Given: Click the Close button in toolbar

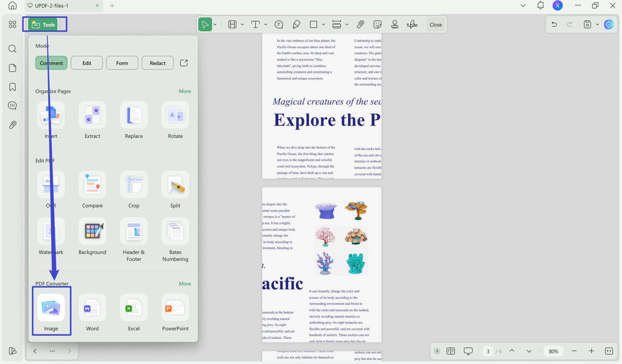Looking at the screenshot, I should tap(436, 25).
